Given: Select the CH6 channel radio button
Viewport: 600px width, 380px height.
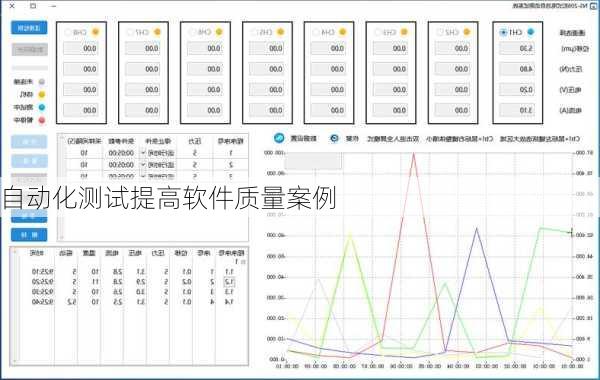Looking at the screenshot, I should pos(192,33).
